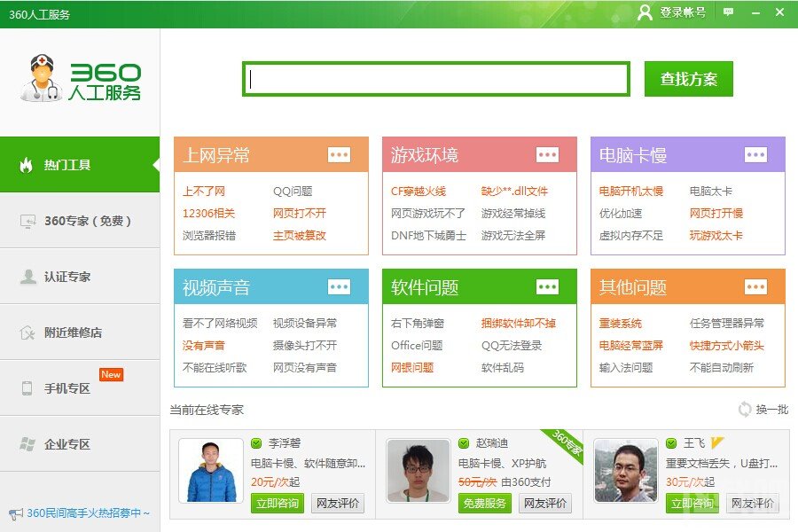Expand the 软件问题 category via its ellipsis
The image size is (798, 532).
(547, 286)
